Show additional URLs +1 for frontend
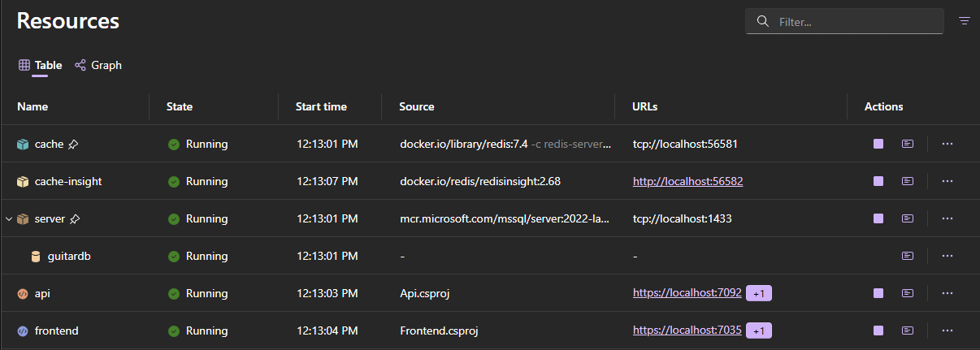 [x=759, y=331]
